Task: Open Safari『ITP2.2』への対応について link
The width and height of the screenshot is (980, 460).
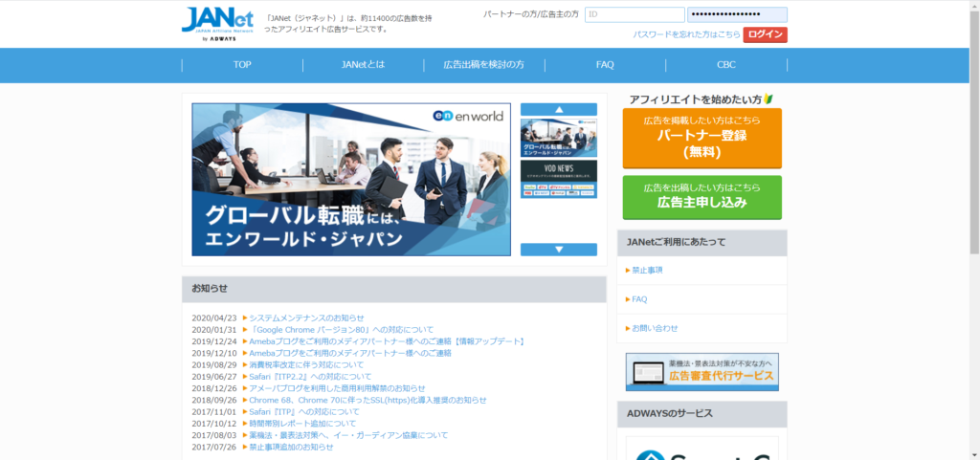Action: click(310, 377)
